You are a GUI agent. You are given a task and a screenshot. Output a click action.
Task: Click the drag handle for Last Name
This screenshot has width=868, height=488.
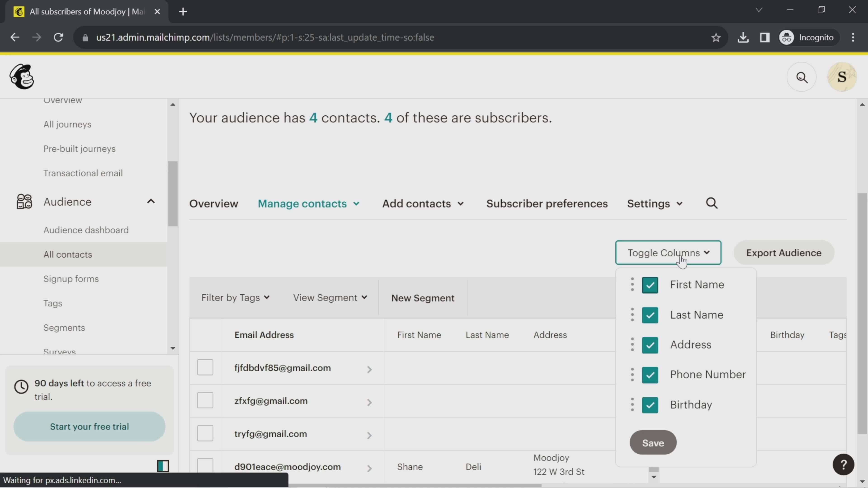632,314
